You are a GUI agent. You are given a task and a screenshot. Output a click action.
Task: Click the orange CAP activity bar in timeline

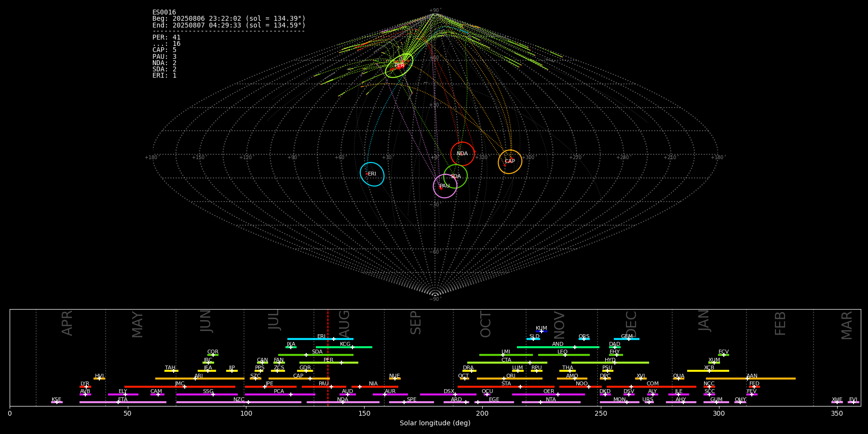click(299, 379)
